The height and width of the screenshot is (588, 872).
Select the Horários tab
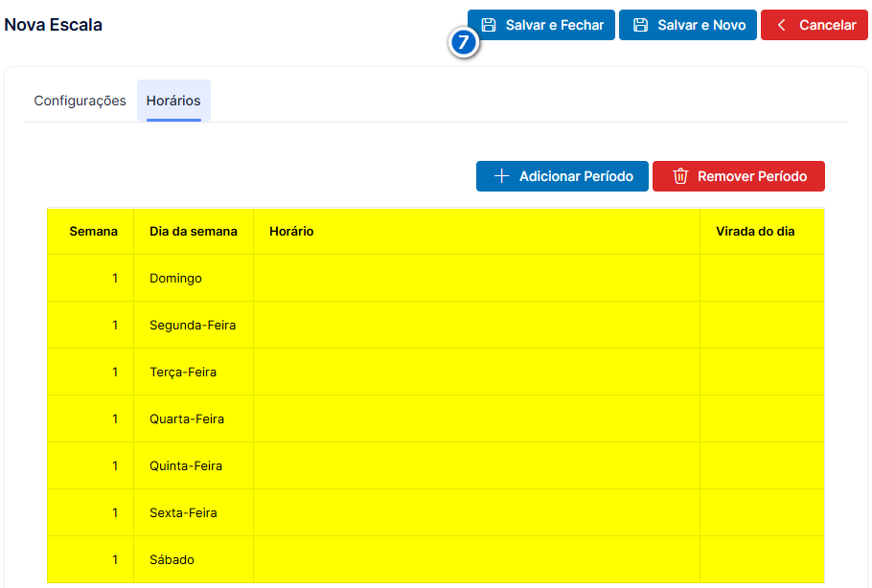coord(173,101)
